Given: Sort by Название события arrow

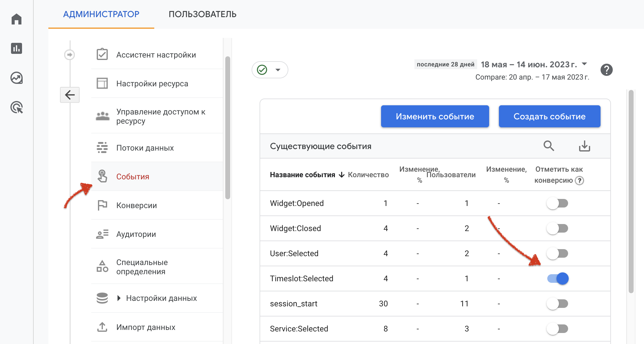Looking at the screenshot, I should pyautogui.click(x=342, y=175).
